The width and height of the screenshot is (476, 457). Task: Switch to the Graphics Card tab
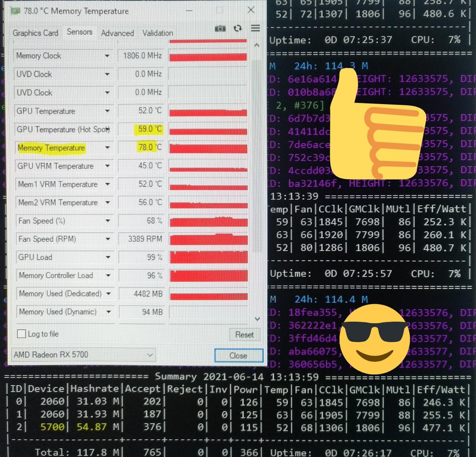click(x=35, y=33)
